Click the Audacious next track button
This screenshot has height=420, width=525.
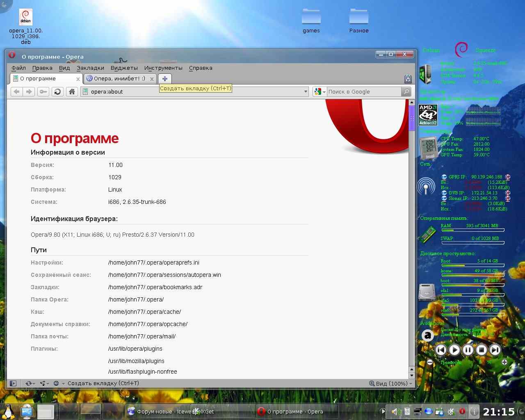tap(495, 350)
